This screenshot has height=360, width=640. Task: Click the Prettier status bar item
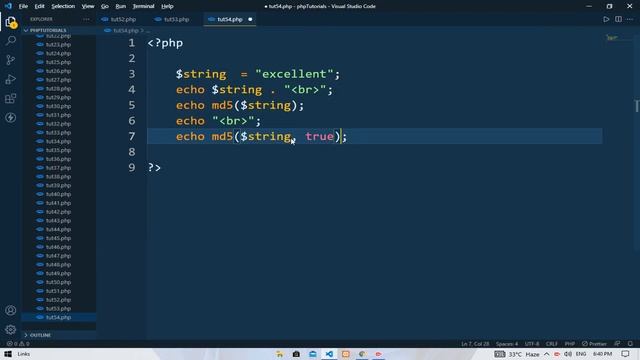point(594,344)
